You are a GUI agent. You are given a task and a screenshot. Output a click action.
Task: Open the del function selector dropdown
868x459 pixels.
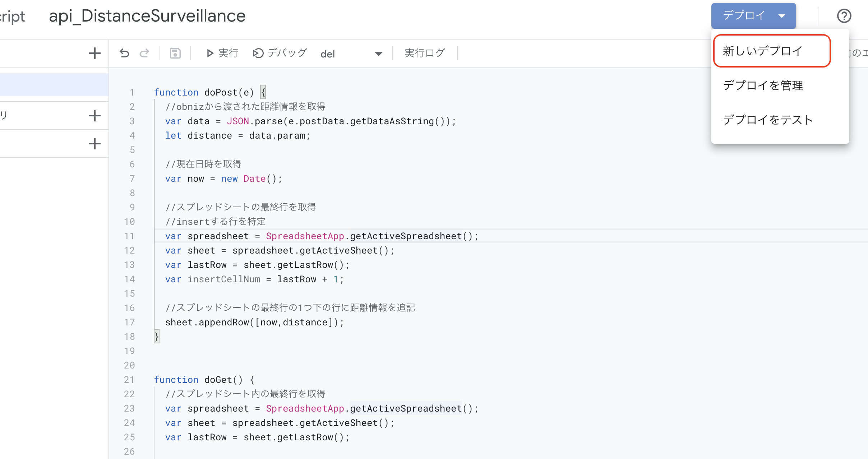351,54
